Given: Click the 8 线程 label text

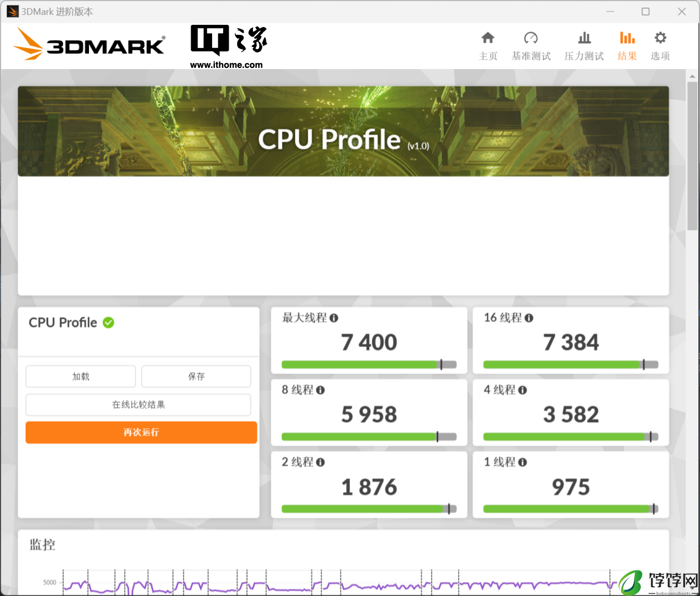Looking at the screenshot, I should (298, 390).
